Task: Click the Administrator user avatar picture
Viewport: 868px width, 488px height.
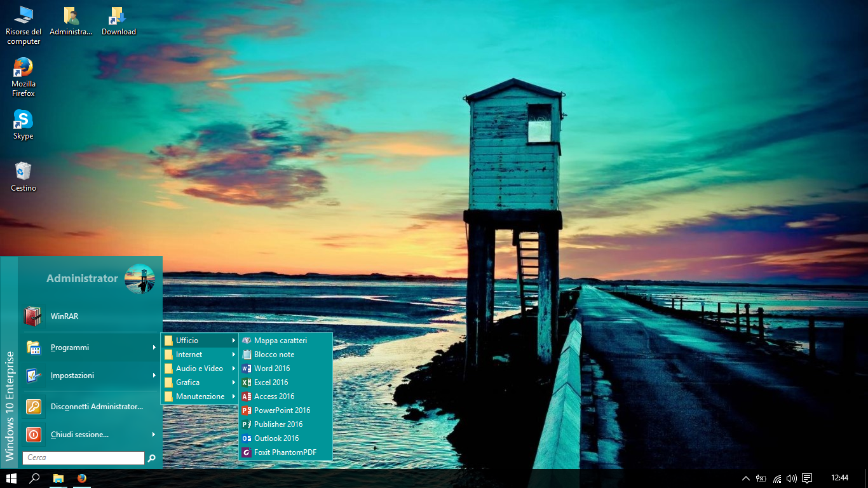Action: (x=140, y=279)
